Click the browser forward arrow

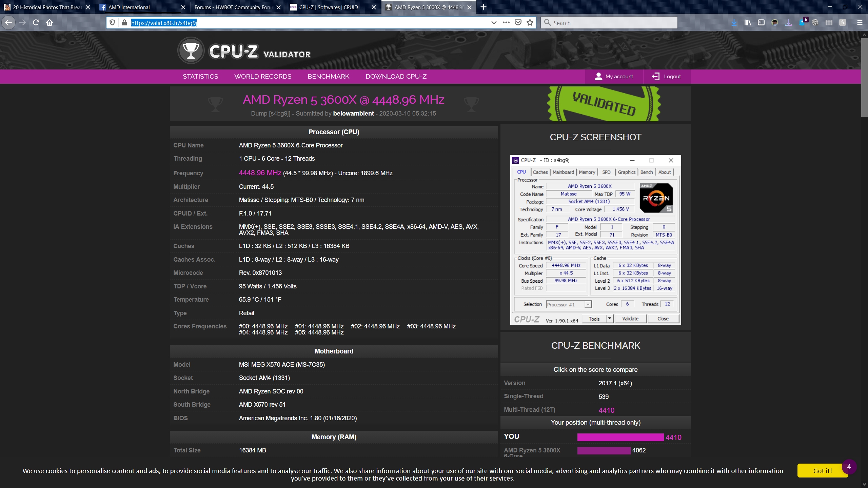coord(22,23)
